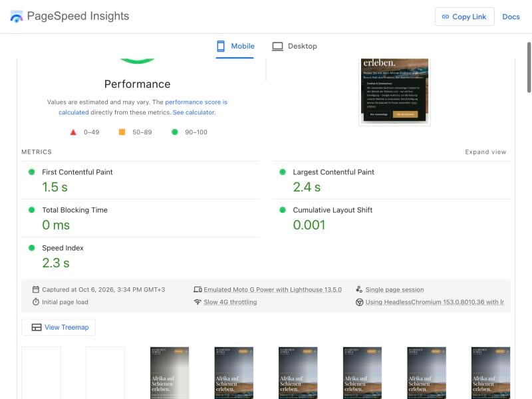Click the orange square 50–89 legend icon
This screenshot has height=399, width=532.
click(x=122, y=132)
